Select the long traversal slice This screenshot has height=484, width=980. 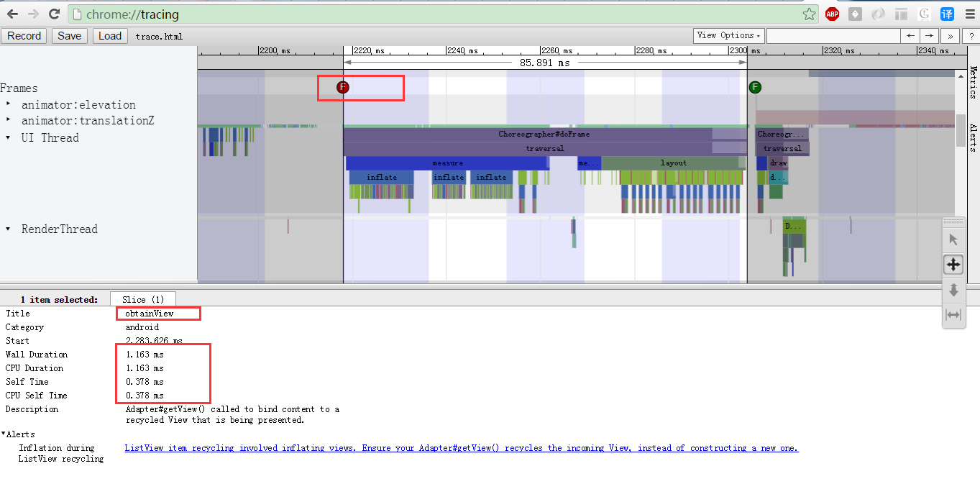point(544,148)
